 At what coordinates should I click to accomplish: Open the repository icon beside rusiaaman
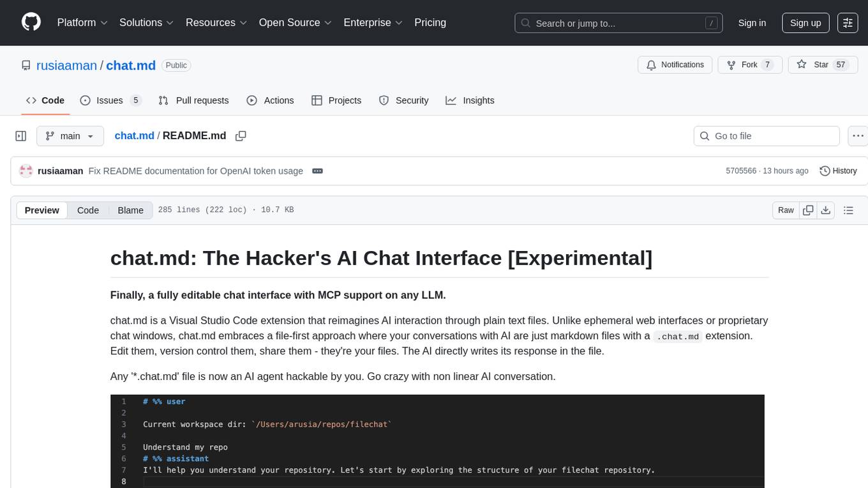tap(26, 65)
